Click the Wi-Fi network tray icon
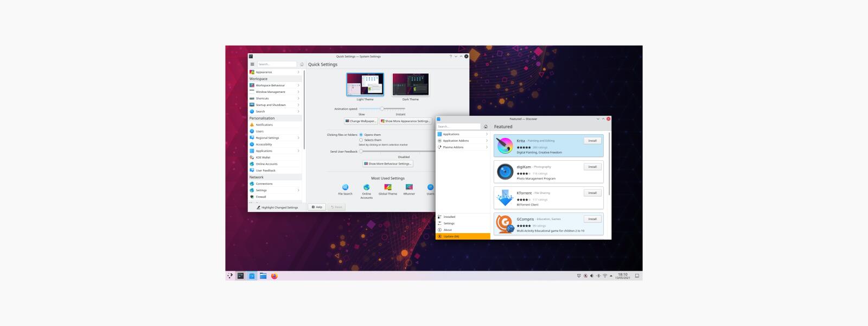 [x=605, y=276]
